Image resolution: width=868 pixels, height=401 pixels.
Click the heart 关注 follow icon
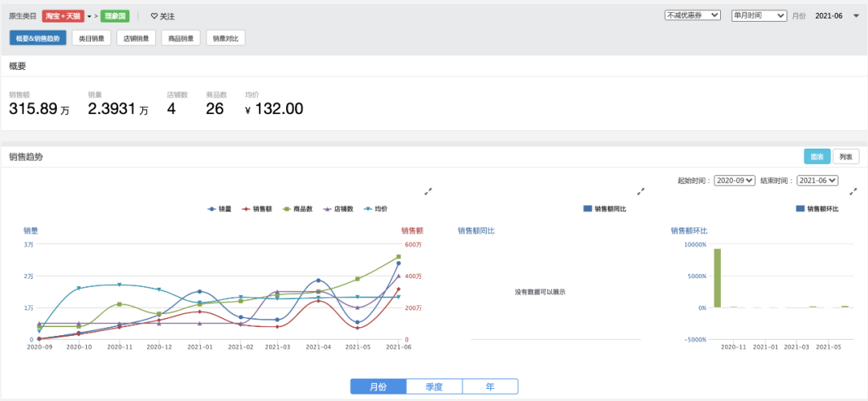tap(154, 16)
